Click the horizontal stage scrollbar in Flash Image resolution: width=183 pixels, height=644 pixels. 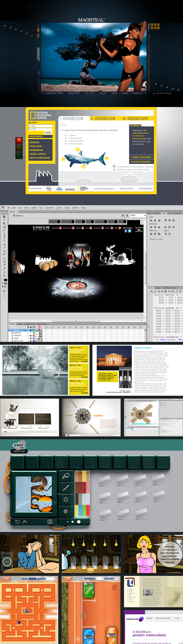tap(76, 321)
